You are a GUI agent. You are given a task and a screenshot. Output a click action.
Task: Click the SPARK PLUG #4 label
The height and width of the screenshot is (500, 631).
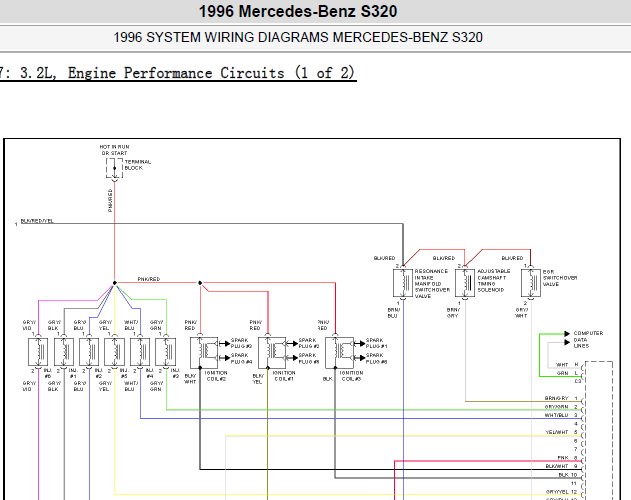tap(241, 358)
